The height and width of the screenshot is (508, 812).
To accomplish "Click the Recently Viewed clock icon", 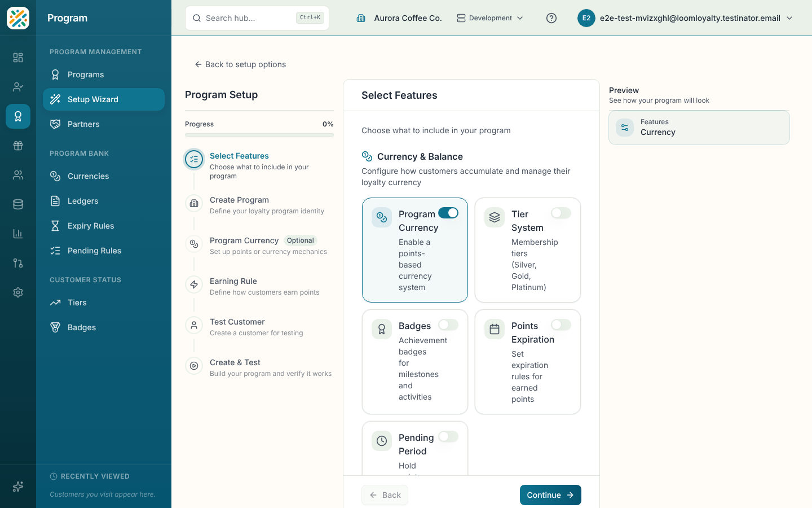I will pos(54,476).
